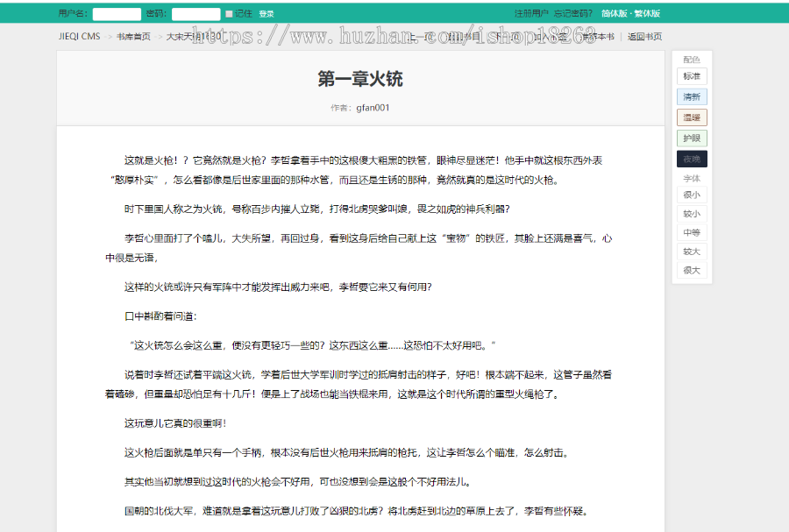Apply the 温暖 warm color scheme
Image resolution: width=789 pixels, height=532 pixels.
(x=691, y=117)
